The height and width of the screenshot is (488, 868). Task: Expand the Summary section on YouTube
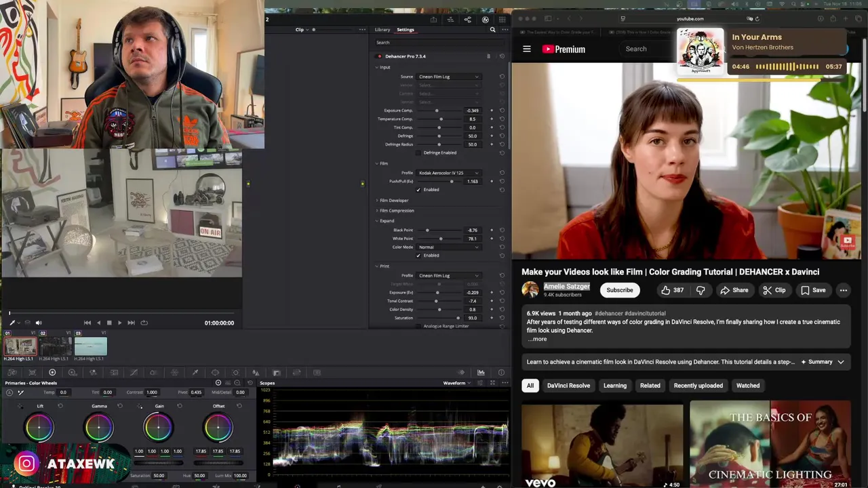[823, 362]
